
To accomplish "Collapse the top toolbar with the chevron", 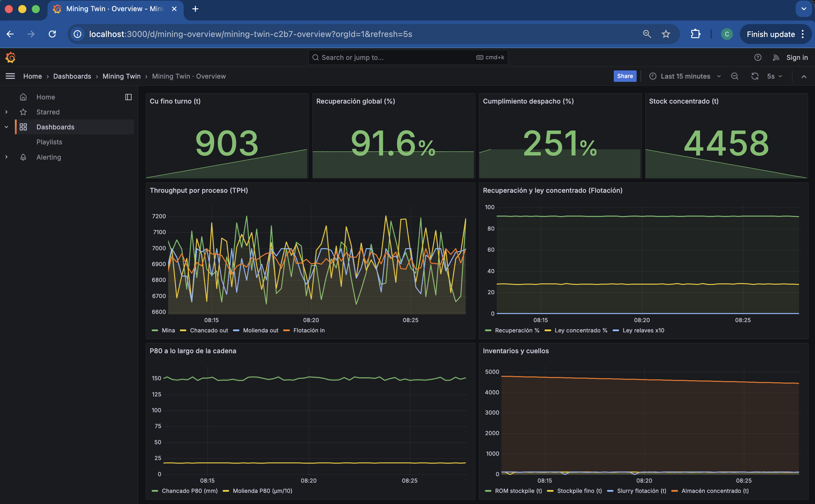I will tap(804, 76).
